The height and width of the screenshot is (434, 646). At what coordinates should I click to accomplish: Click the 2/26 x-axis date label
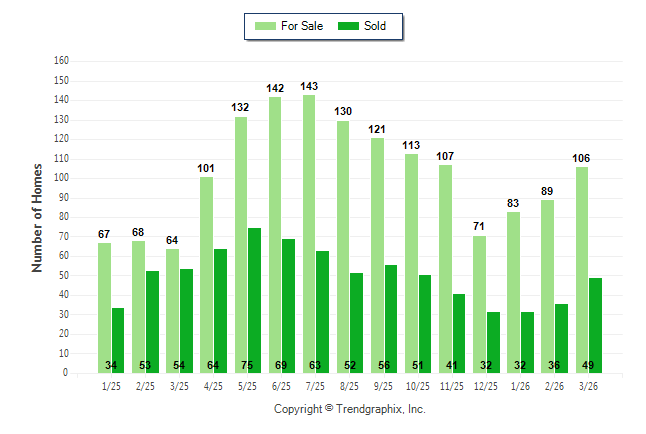pyautogui.click(x=555, y=386)
